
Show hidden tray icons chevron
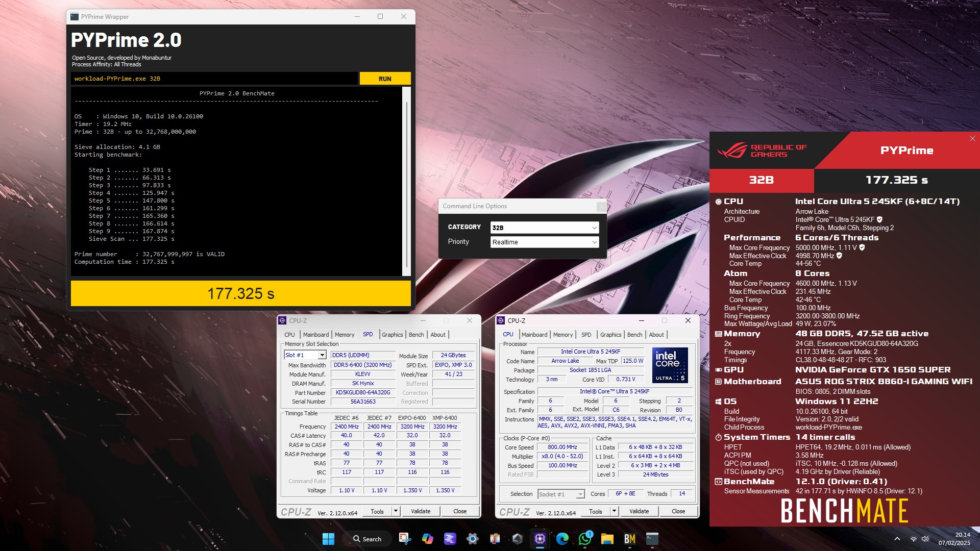tap(897, 539)
